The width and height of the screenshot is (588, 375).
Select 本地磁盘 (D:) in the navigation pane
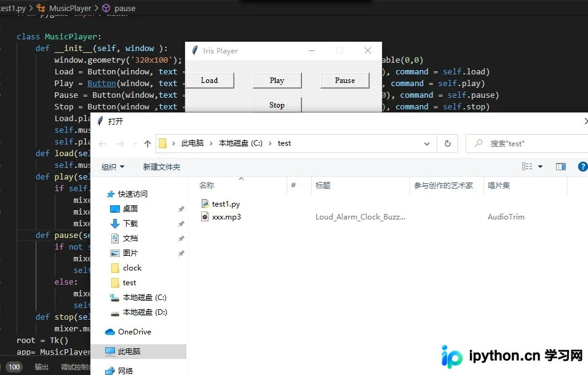click(145, 312)
